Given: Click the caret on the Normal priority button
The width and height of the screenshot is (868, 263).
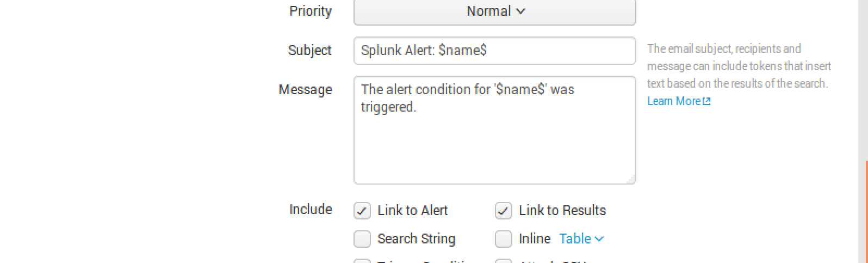Looking at the screenshot, I should point(520,11).
